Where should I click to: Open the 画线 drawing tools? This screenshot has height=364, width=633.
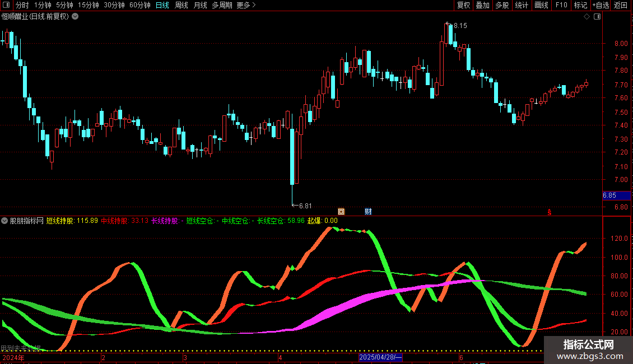click(541, 5)
